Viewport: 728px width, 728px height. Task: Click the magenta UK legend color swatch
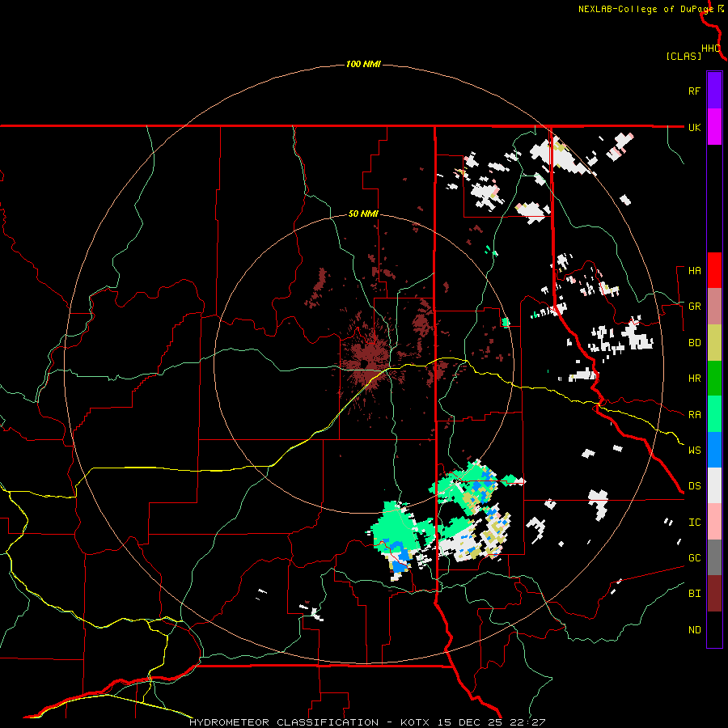714,127
